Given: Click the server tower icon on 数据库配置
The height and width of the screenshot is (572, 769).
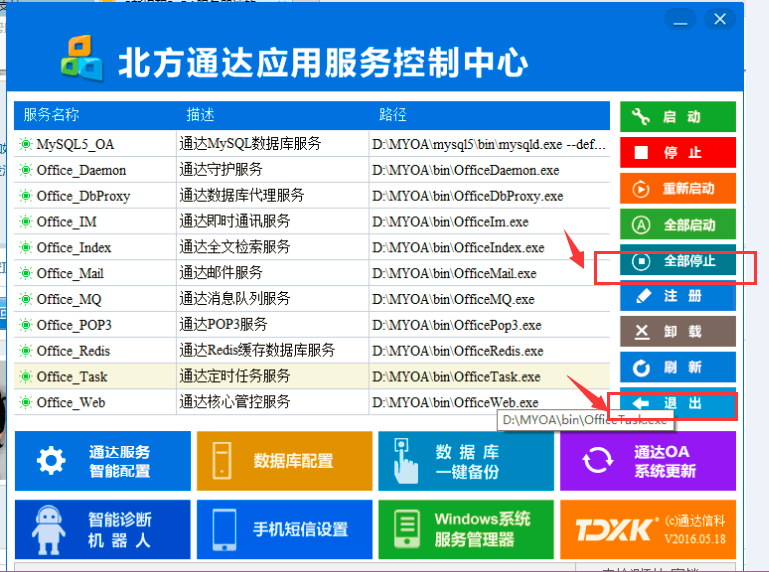Looking at the screenshot, I should point(222,461).
